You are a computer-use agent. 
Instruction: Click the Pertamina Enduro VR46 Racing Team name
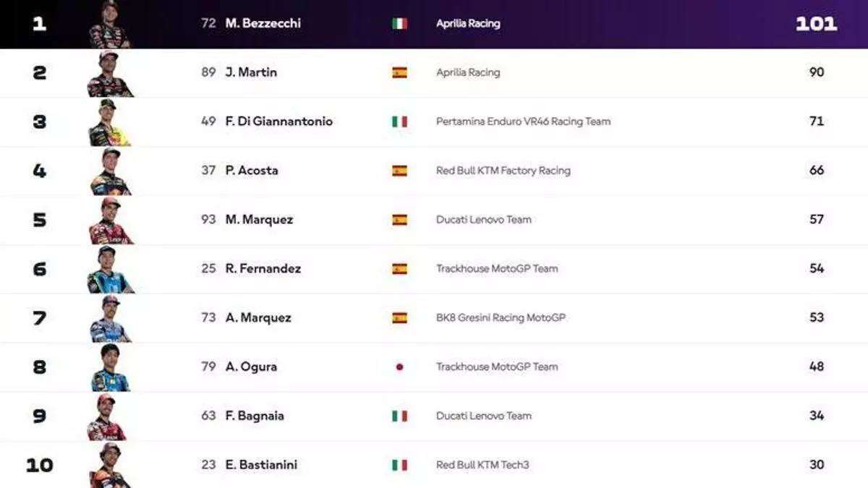coord(523,121)
